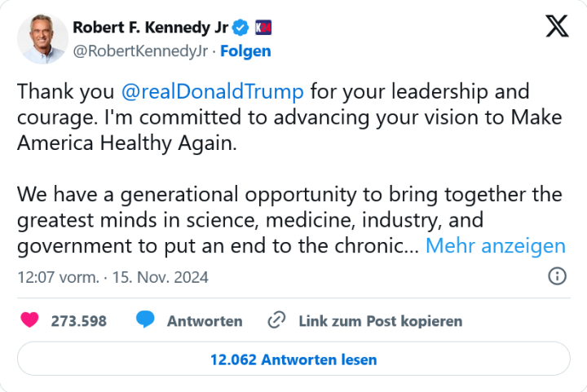Open Robert F. Kennedy Jr's profile picture
Viewport: 587px width, 392px height.
point(43,38)
